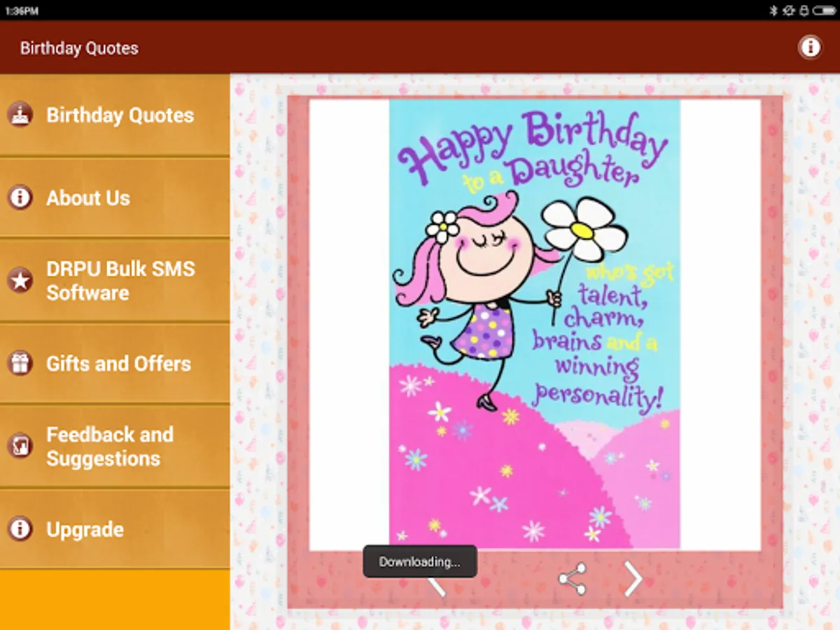Click the info icon beside About Us
The width and height of the screenshot is (840, 630).
coord(20,197)
